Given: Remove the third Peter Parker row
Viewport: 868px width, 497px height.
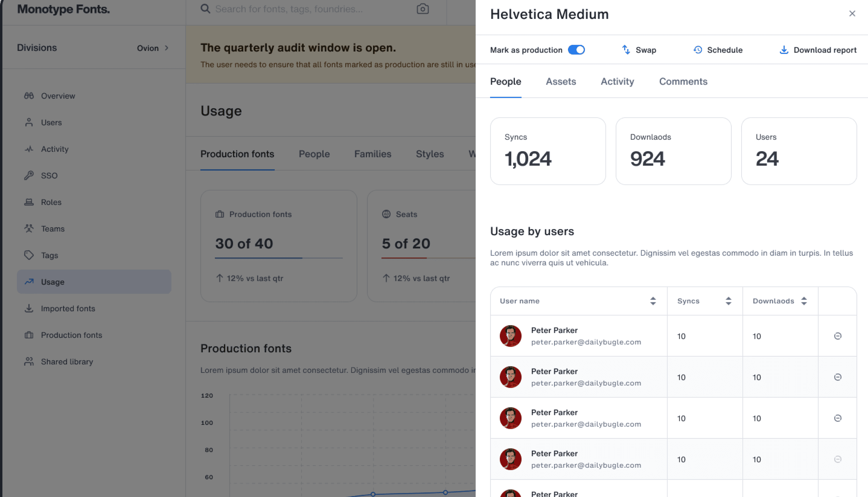Looking at the screenshot, I should tap(838, 418).
